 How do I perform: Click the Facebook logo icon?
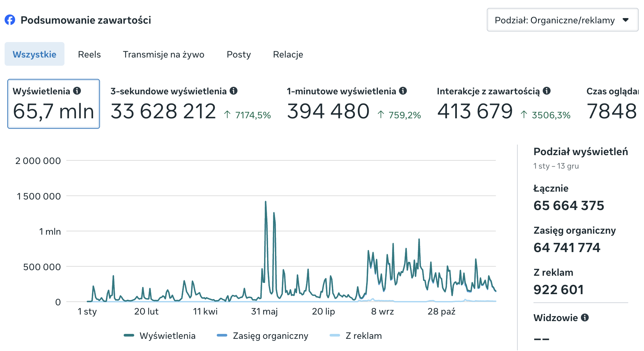click(10, 20)
